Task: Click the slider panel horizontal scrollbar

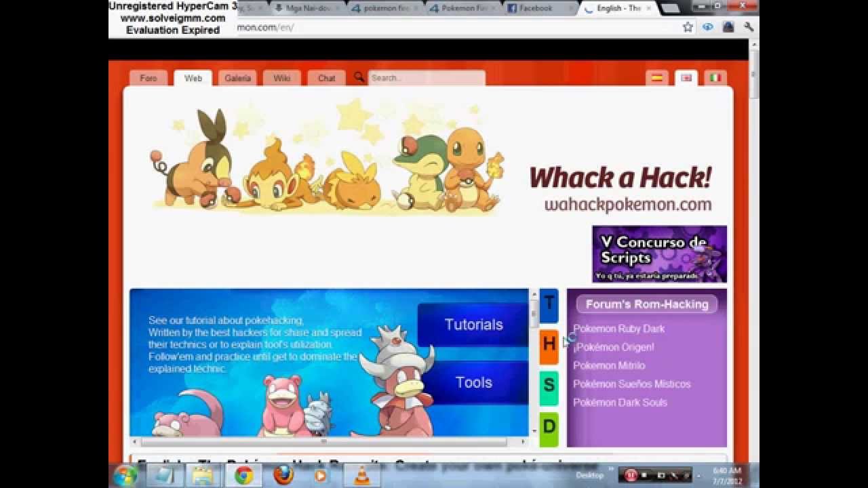Action: [x=323, y=442]
